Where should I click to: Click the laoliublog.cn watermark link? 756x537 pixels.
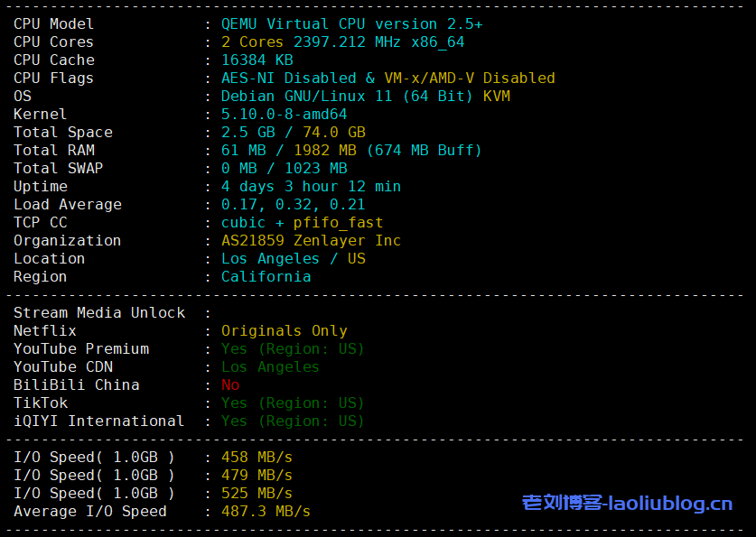point(627,504)
